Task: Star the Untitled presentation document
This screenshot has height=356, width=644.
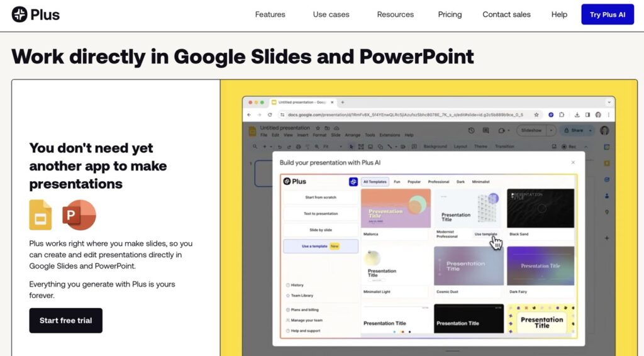Action: 318,128
